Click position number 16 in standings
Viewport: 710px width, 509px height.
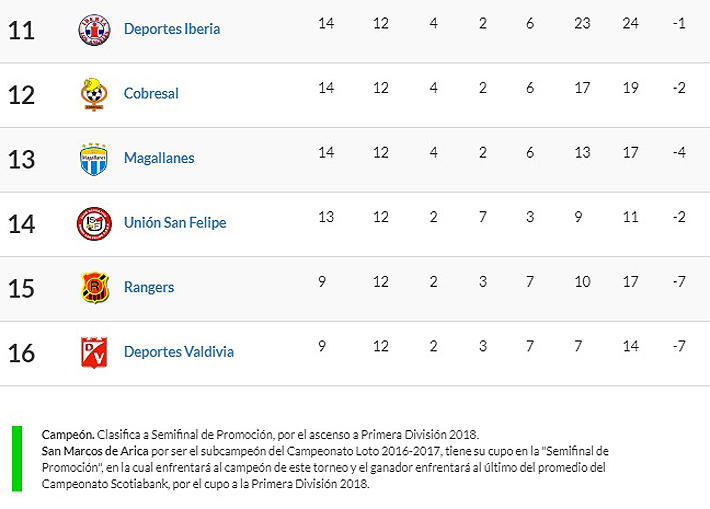(x=21, y=353)
